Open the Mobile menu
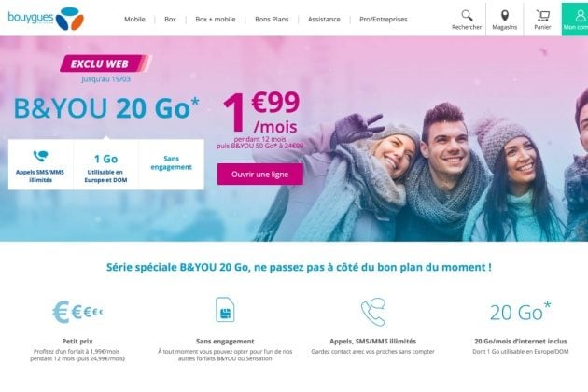Screen dimensions: 588x392 pyautogui.click(x=134, y=19)
